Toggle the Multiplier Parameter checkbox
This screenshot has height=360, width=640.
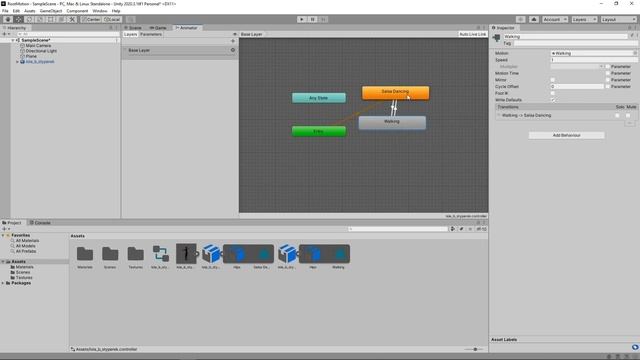point(608,67)
